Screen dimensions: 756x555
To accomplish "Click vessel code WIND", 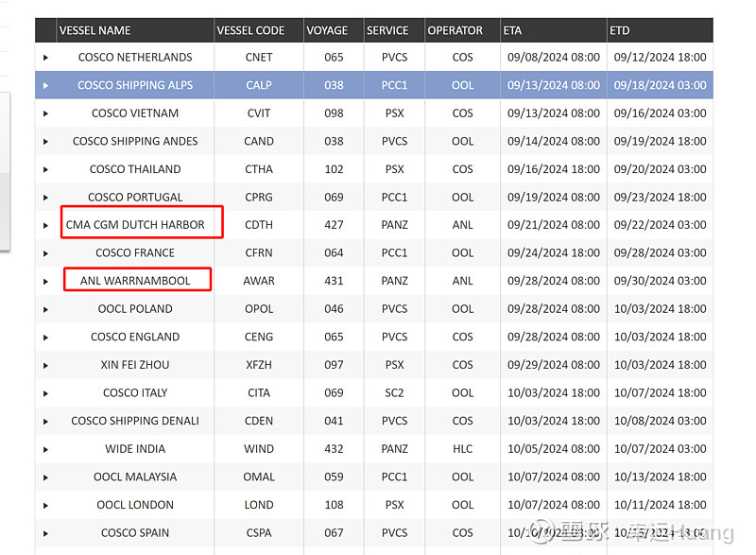I will click(259, 449).
